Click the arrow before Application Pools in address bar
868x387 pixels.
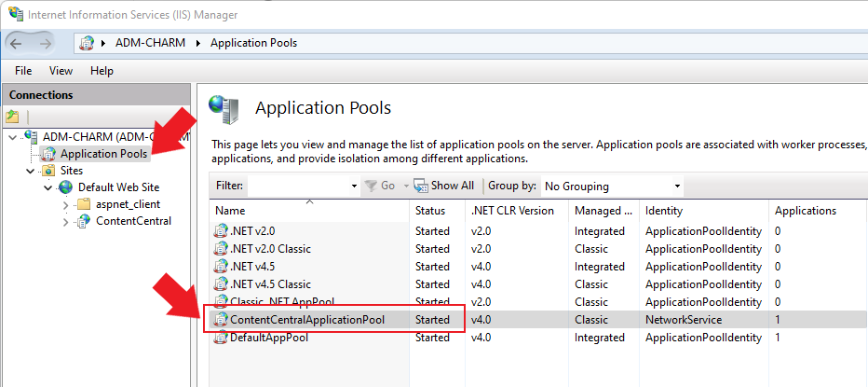pos(198,43)
